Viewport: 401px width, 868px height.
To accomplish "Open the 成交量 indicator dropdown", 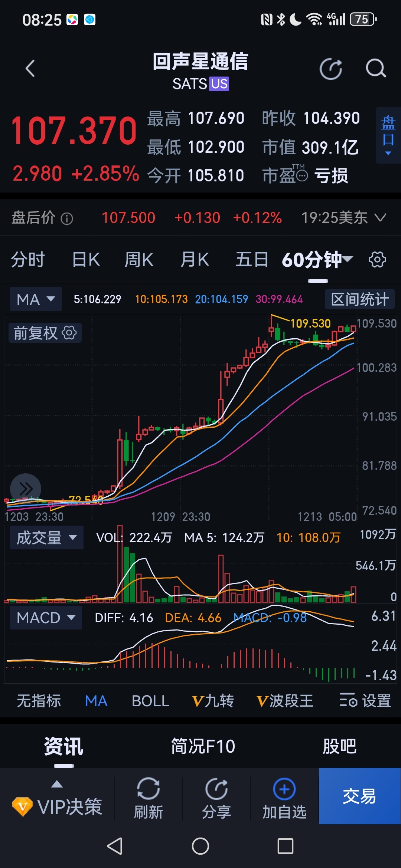I will [x=47, y=537].
